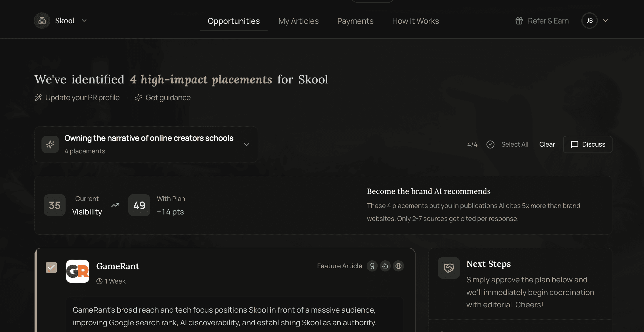Click the Skool building logo icon

pyautogui.click(x=42, y=21)
